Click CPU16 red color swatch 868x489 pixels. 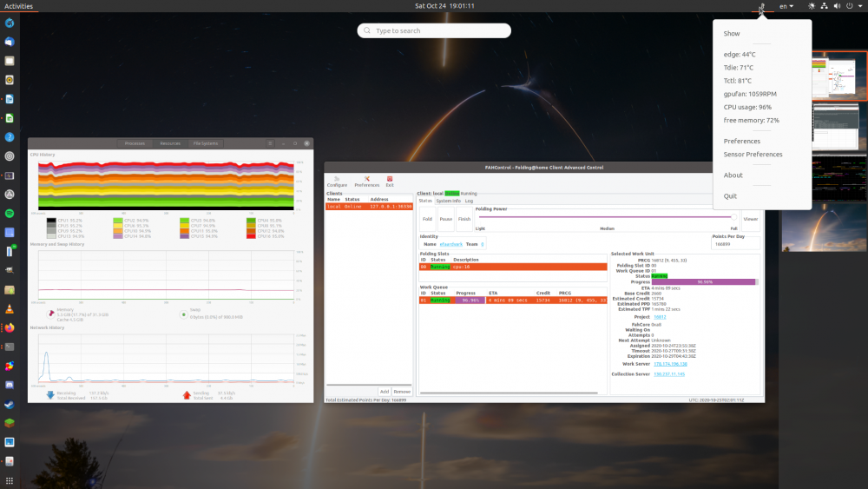[251, 236]
